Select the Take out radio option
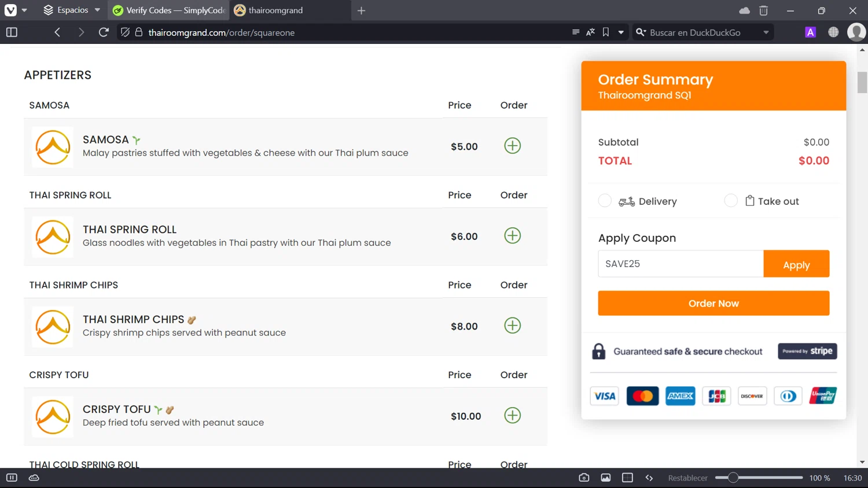 point(731,201)
